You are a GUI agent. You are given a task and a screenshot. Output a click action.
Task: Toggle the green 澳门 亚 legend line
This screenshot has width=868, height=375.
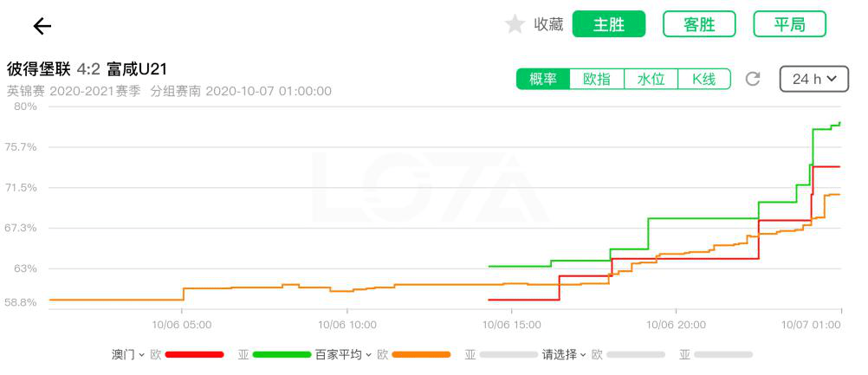(x=282, y=354)
